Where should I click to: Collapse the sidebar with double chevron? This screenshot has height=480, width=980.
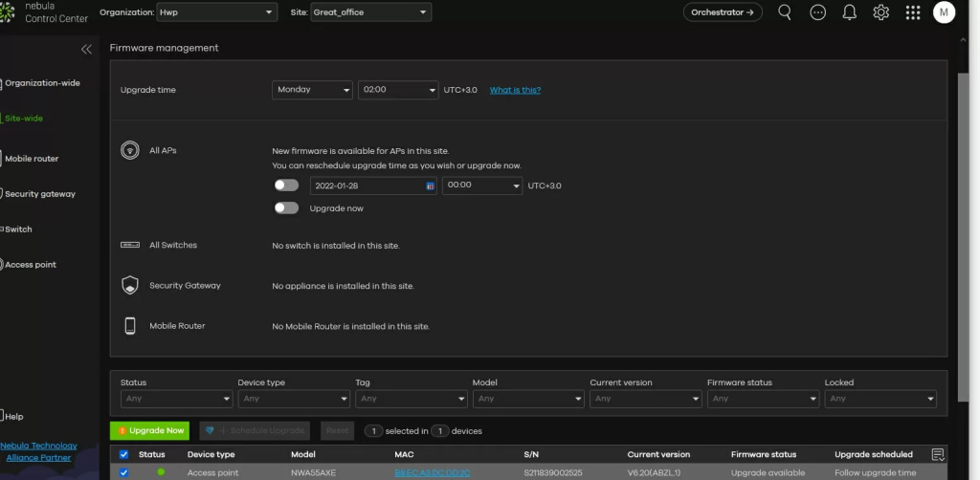(x=86, y=49)
